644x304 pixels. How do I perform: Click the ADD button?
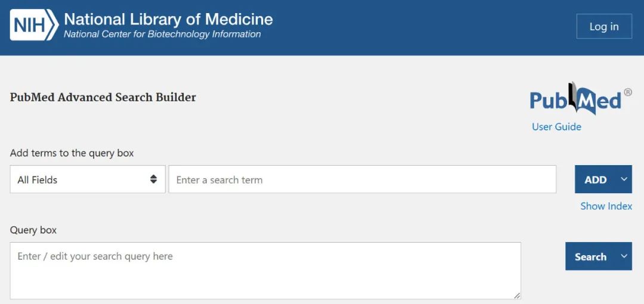coord(595,179)
